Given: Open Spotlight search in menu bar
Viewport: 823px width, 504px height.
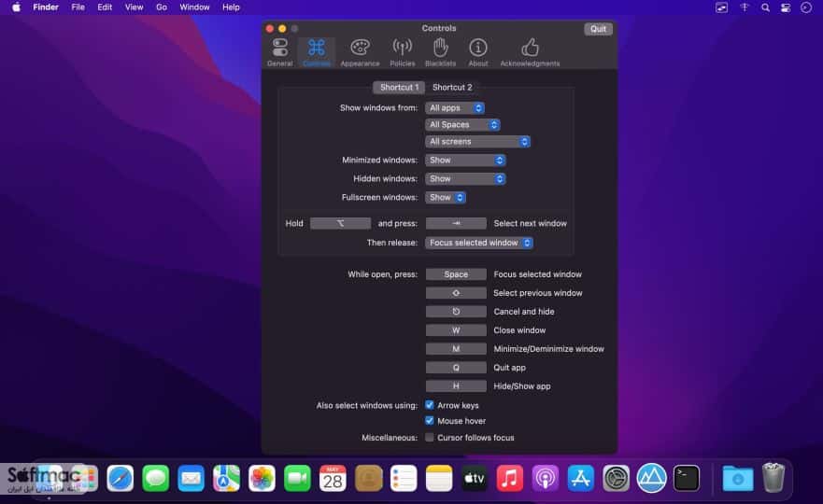Looking at the screenshot, I should coord(765,7).
